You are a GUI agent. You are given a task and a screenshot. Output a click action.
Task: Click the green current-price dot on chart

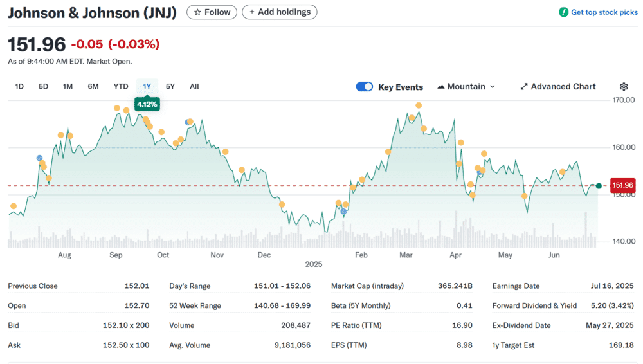599,186
